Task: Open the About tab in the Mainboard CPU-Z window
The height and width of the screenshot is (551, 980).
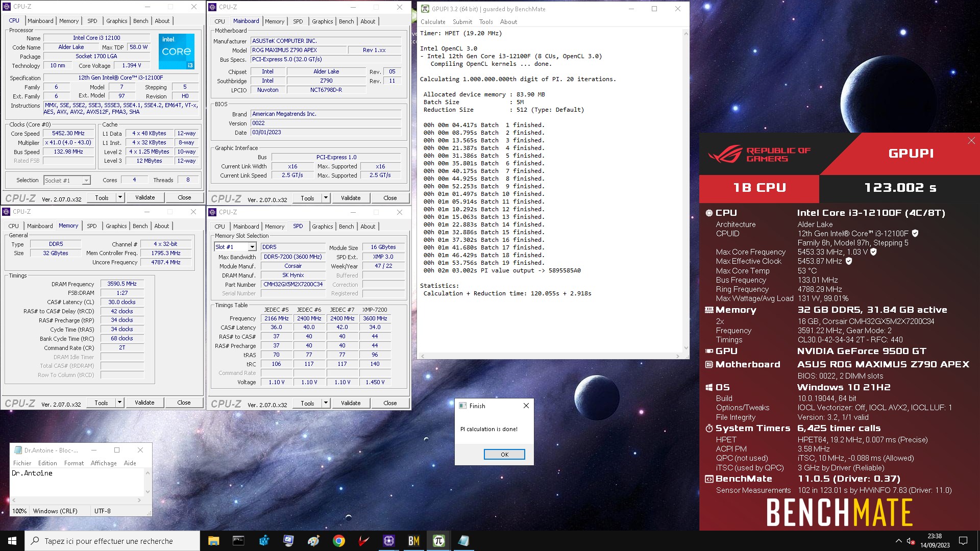Action: tap(368, 21)
